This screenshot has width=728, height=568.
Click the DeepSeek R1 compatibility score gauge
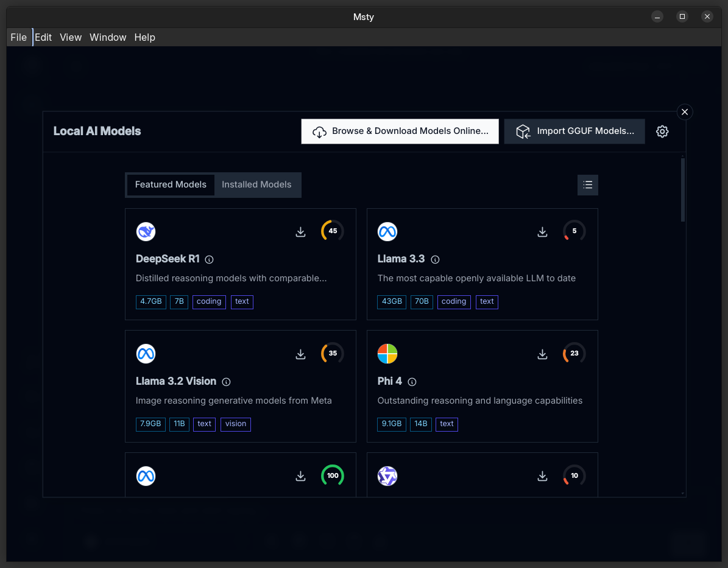point(333,231)
